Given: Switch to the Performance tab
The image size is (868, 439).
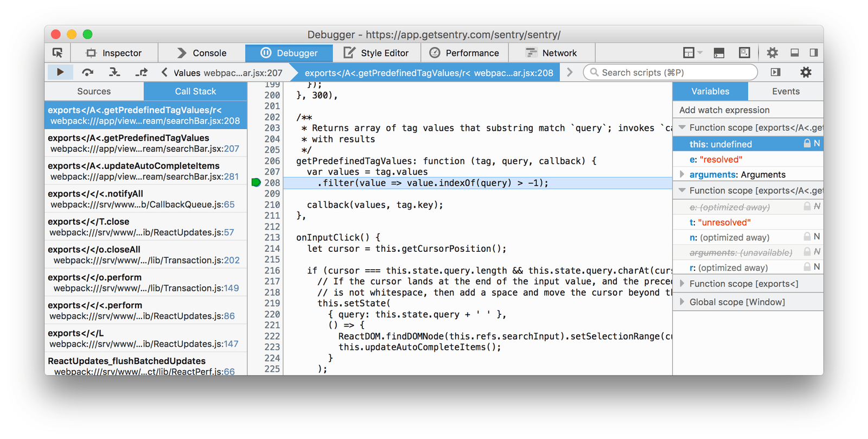Looking at the screenshot, I should (464, 53).
